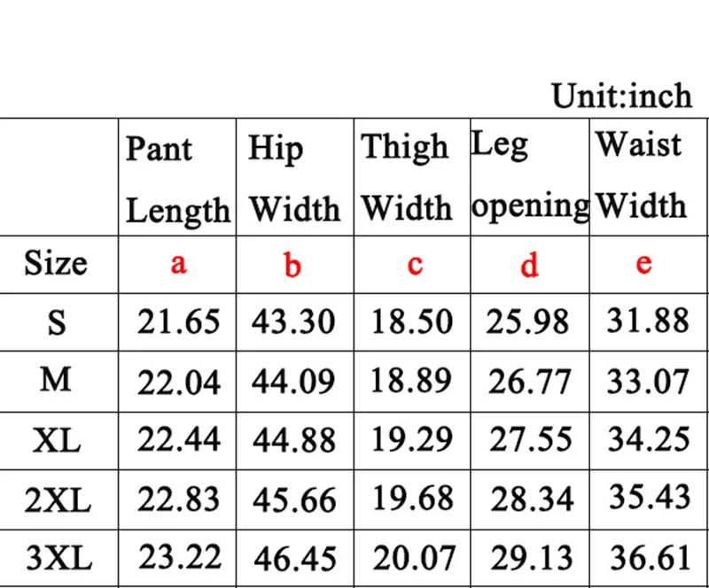Click the red letter d
Screen dimensions: 709x588
529,265
